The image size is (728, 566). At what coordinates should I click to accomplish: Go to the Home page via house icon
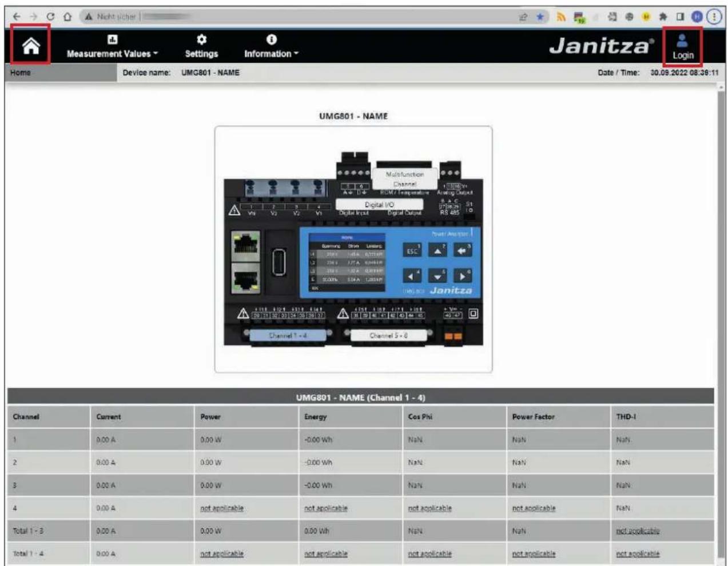pyautogui.click(x=31, y=46)
